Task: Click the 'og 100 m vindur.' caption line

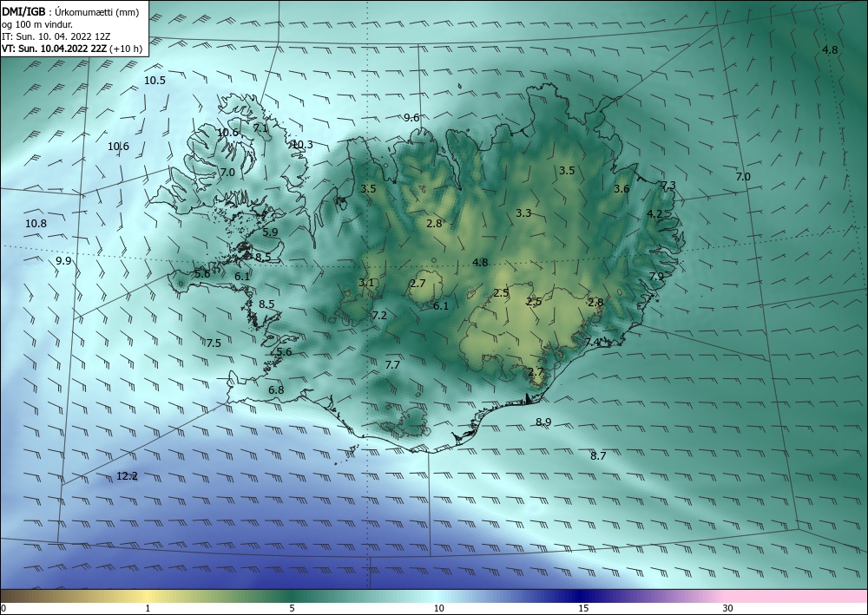Action: point(37,24)
